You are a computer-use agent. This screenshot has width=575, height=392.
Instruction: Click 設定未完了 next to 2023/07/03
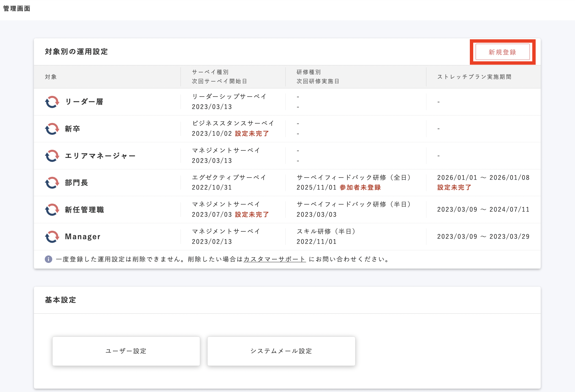tap(252, 214)
